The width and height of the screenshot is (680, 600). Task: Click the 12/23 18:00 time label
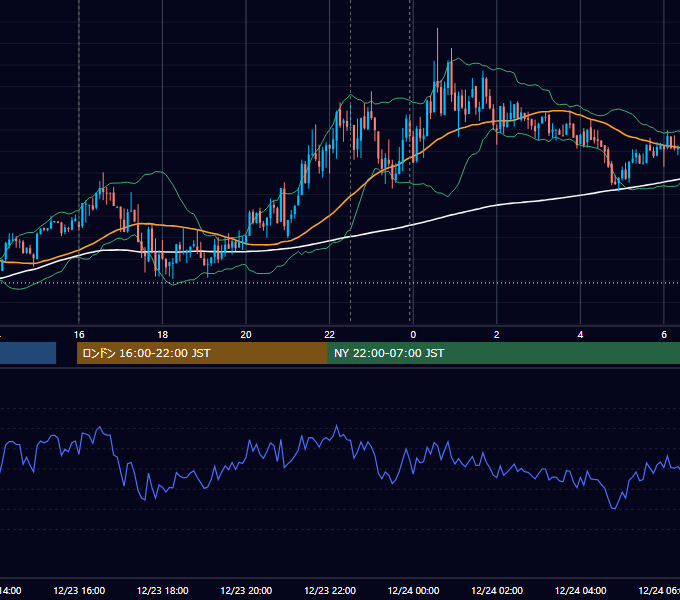tap(163, 590)
